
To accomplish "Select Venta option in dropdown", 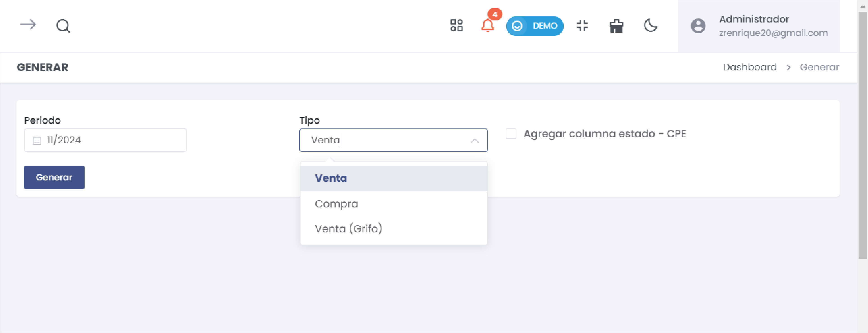I will click(331, 178).
